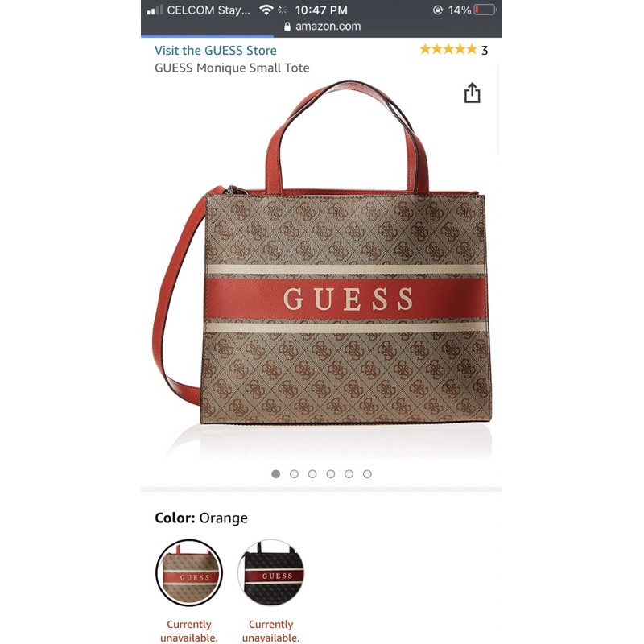This screenshot has width=644, height=644.
Task: Select the second image carousel dot
Action: coord(294,474)
